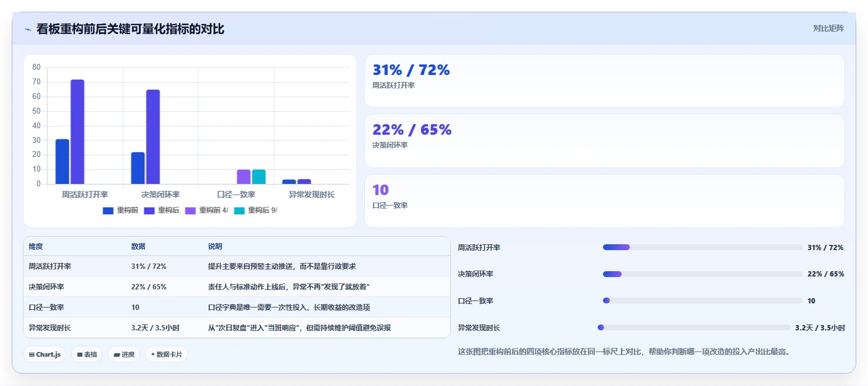The width and height of the screenshot is (868, 386).
Task: Open the 31% / 72% stat card
Action: [605, 81]
